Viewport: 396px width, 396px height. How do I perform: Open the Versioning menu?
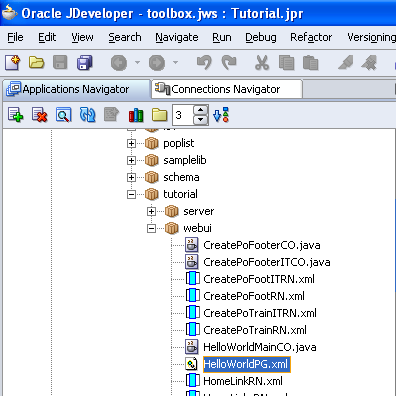click(371, 37)
